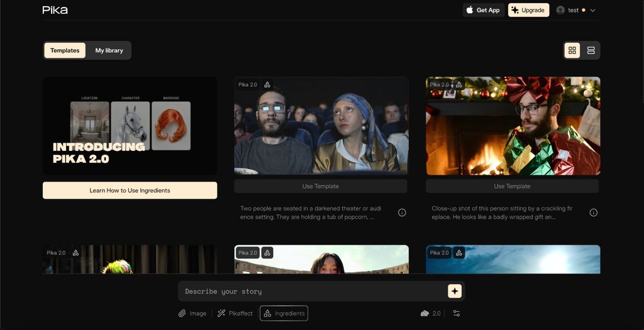This screenshot has width=644, height=330.
Task: Switch to the My library tab
Action: point(109,50)
